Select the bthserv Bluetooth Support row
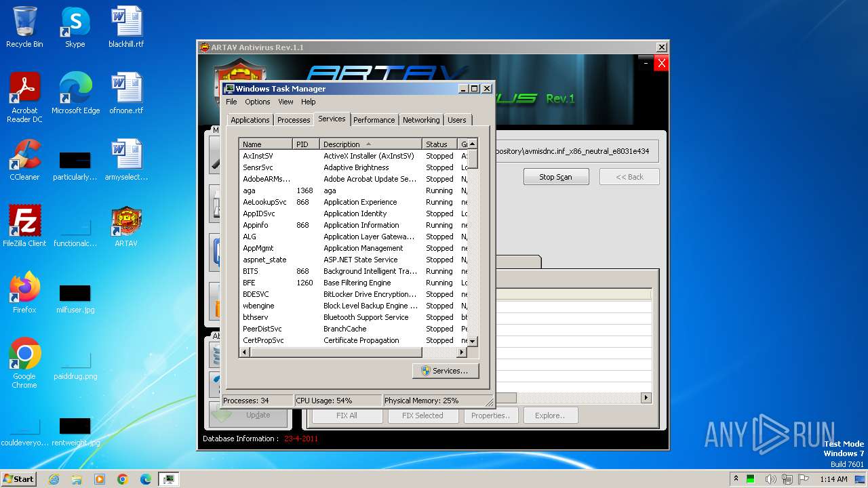This screenshot has width=868, height=488. pos(354,317)
